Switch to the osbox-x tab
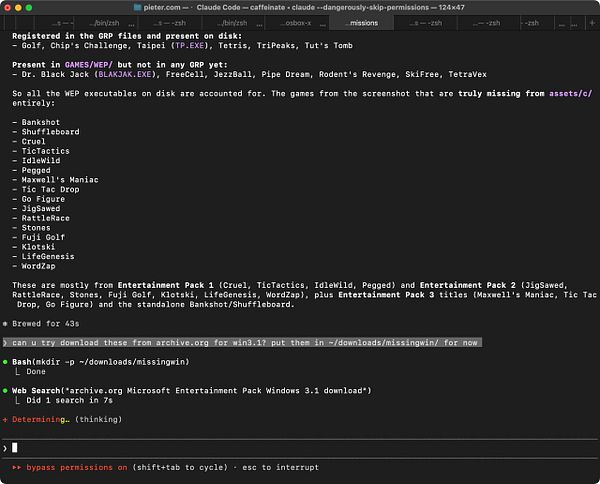 pos(295,23)
